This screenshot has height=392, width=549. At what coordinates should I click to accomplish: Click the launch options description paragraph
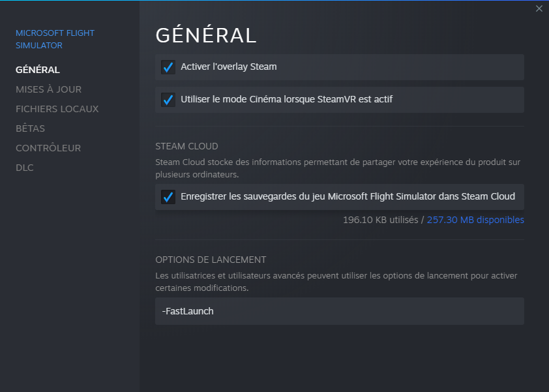(x=336, y=282)
